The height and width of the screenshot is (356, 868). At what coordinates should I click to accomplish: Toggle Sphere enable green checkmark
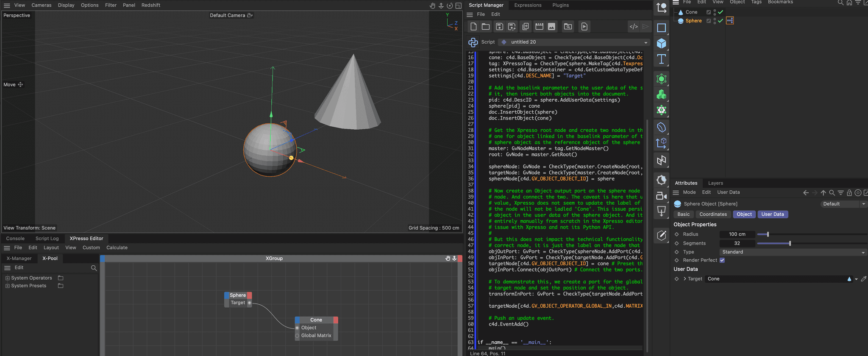pos(721,21)
